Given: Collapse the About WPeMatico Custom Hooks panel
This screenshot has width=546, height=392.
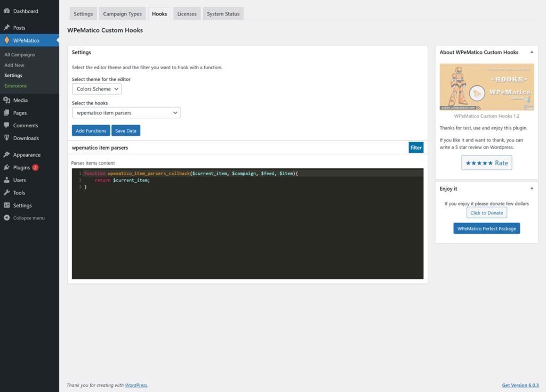Looking at the screenshot, I should click(x=531, y=52).
